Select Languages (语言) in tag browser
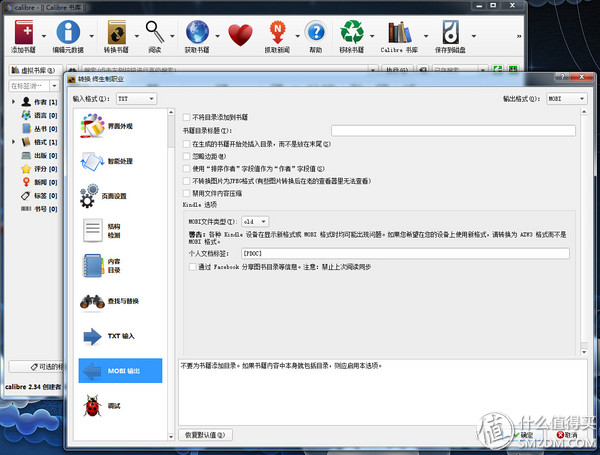Viewport: 600px width, 455px height. (x=39, y=115)
